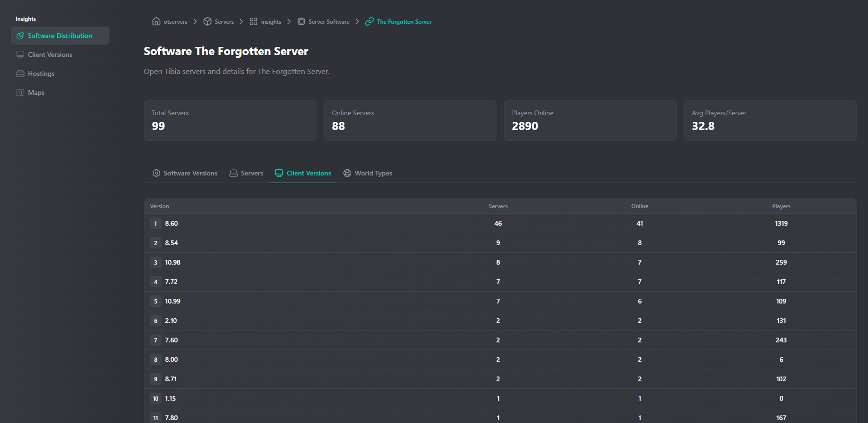Open Hostings sidebar item
Image resolution: width=868 pixels, height=423 pixels.
pyautogui.click(x=60, y=74)
